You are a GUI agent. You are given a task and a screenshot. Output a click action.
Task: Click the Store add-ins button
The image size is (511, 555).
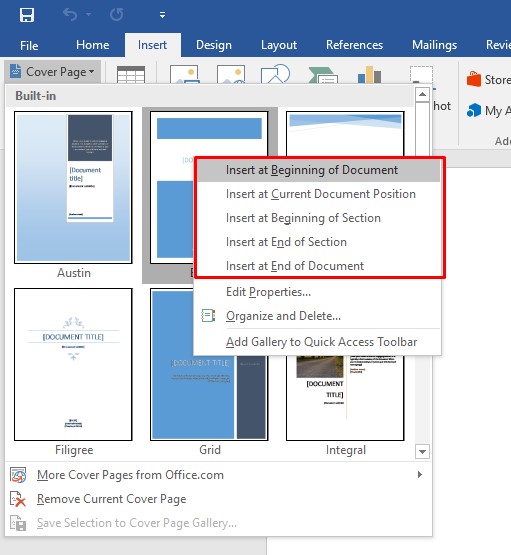pos(488,80)
